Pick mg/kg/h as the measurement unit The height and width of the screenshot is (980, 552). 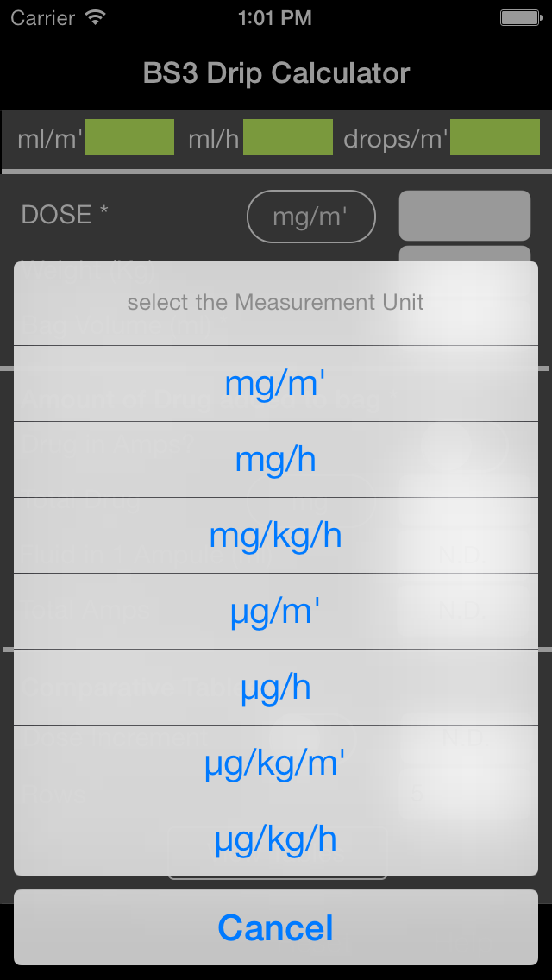click(276, 536)
